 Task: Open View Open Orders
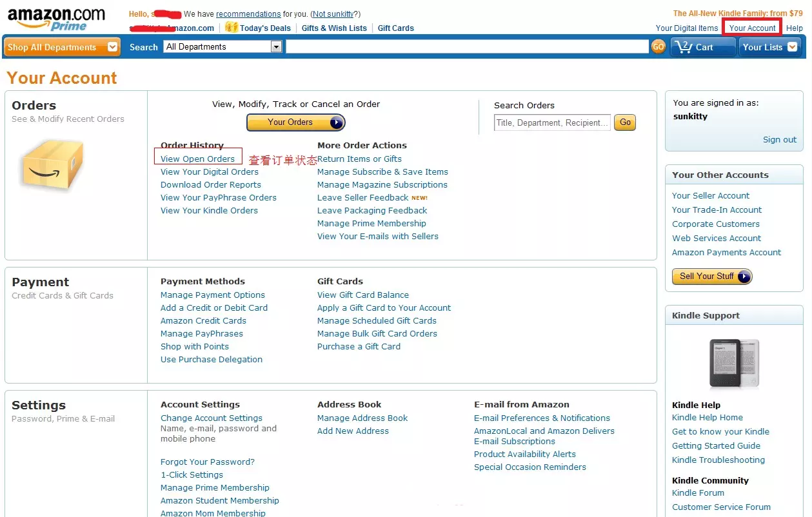coord(197,159)
